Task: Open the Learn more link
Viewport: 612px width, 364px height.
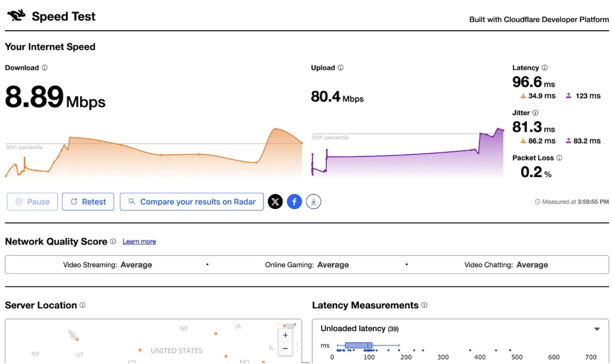Action: point(139,241)
